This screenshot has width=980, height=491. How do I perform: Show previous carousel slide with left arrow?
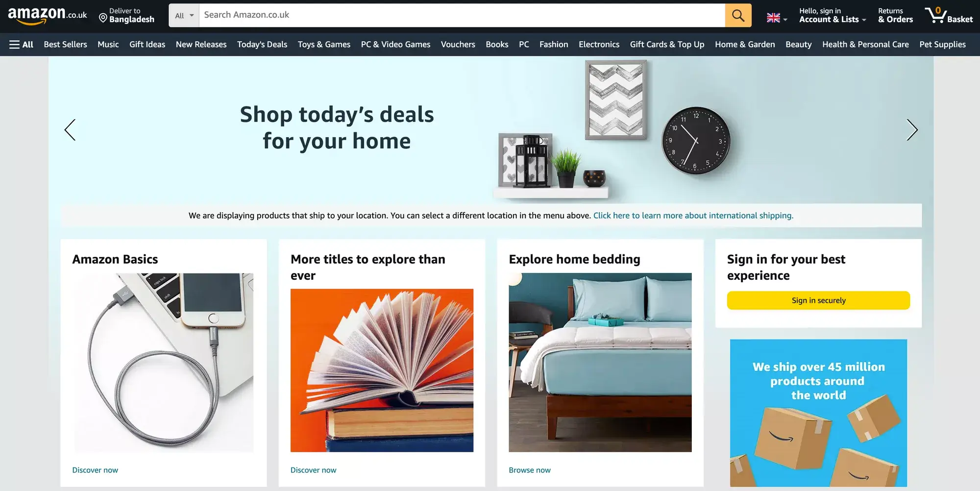point(70,130)
